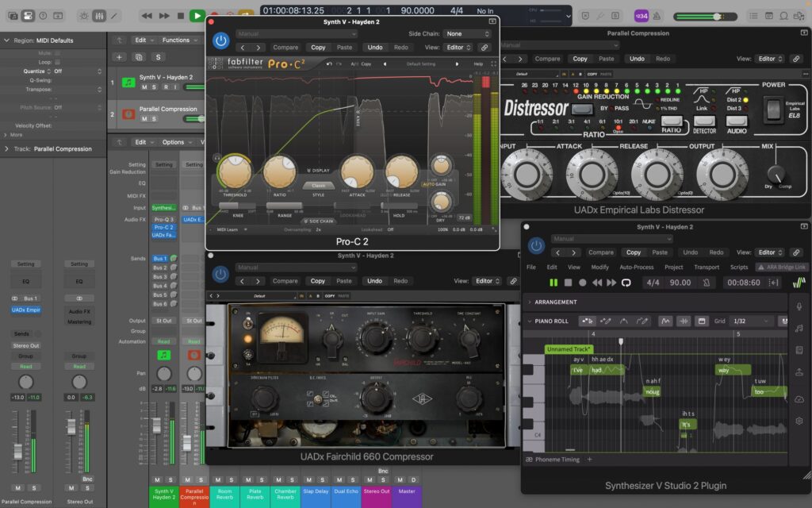
Task: Open the Side Chain dropdown in Pro-C 2
Action: [467, 34]
